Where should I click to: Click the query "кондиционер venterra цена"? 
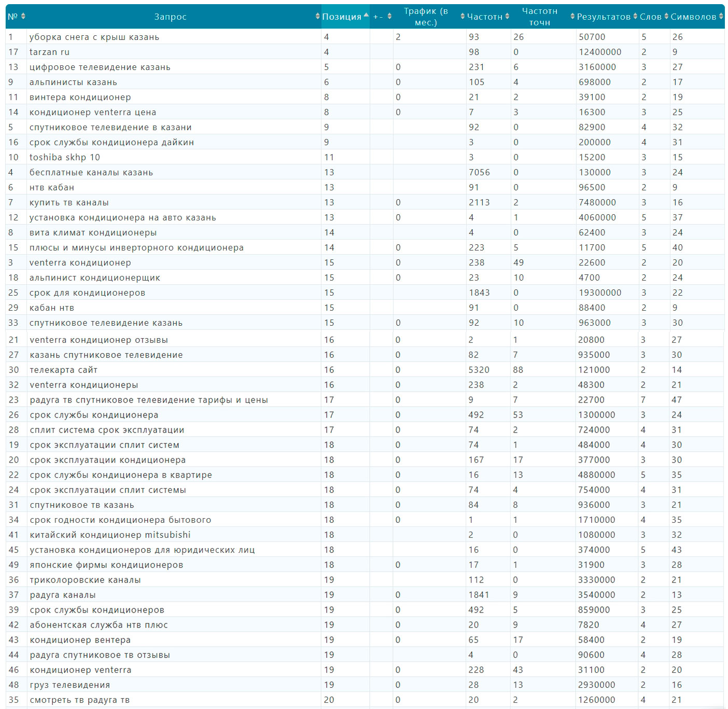click(93, 112)
